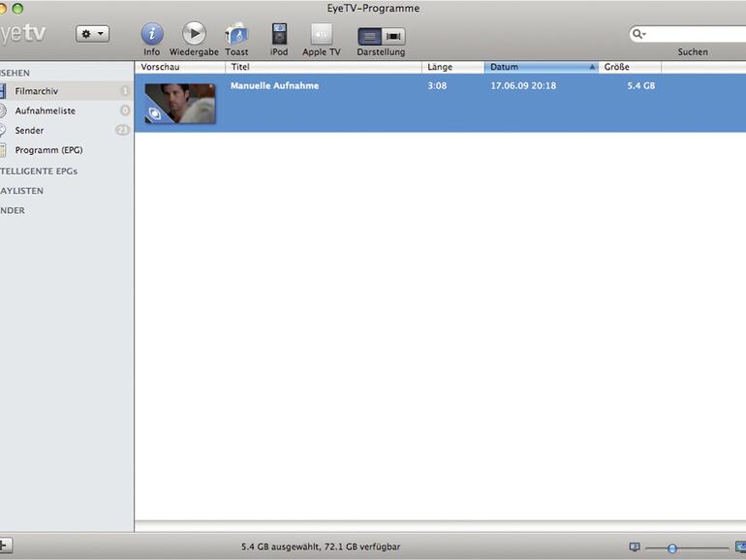Open the gear action menu
Screen dimensions: 746x560
coord(92,34)
